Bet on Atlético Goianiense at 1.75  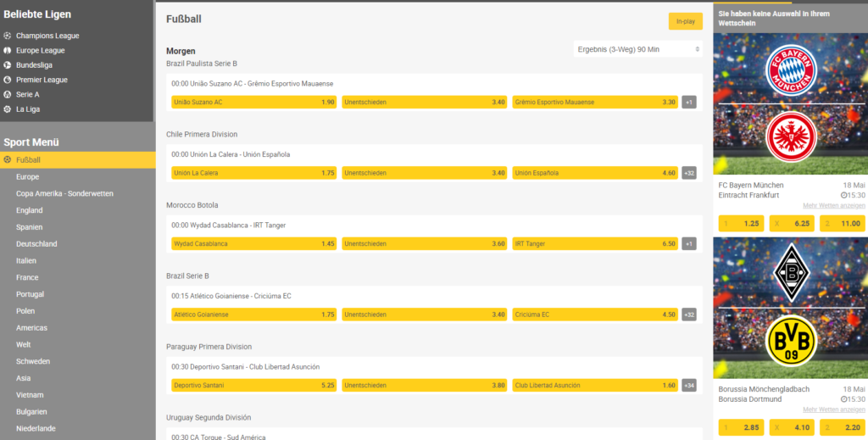[x=254, y=315]
